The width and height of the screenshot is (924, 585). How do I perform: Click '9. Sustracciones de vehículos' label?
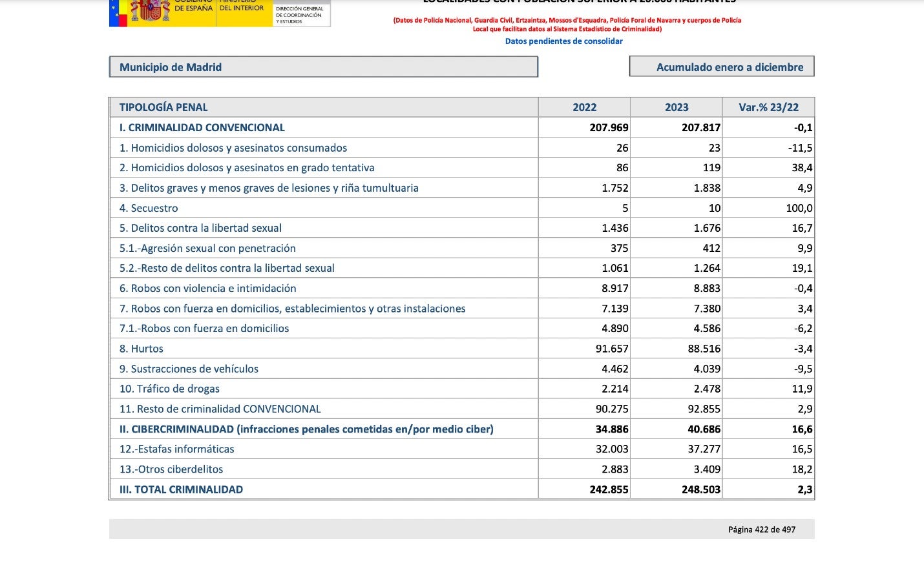189,369
